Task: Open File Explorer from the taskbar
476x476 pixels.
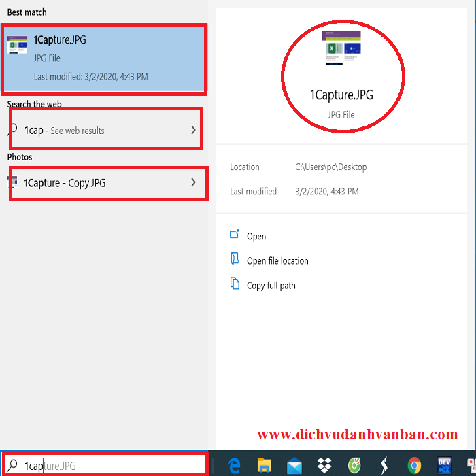Action: click(264, 465)
